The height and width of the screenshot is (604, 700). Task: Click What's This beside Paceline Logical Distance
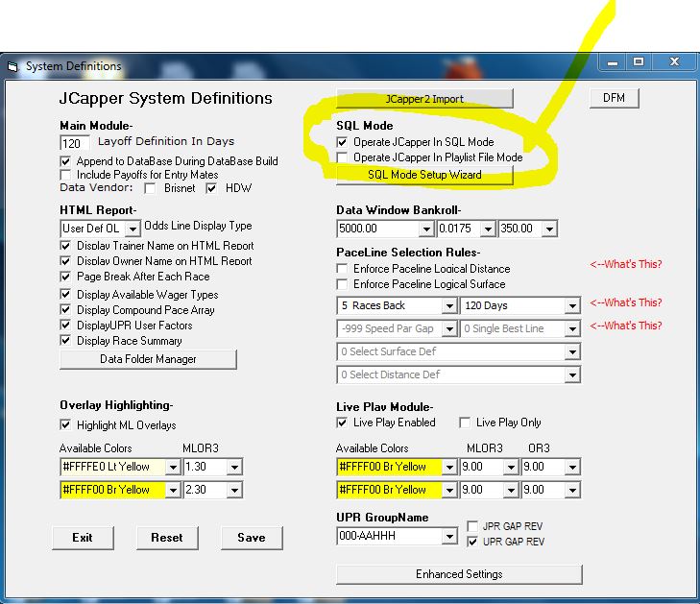(625, 264)
